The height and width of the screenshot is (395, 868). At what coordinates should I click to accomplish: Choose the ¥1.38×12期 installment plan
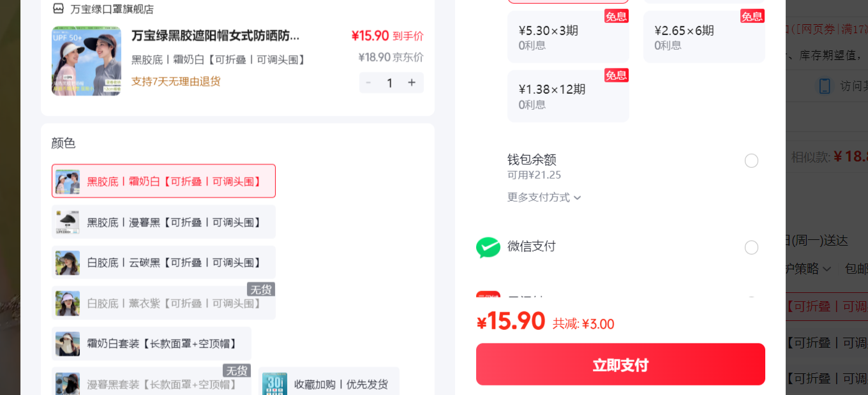pyautogui.click(x=568, y=96)
